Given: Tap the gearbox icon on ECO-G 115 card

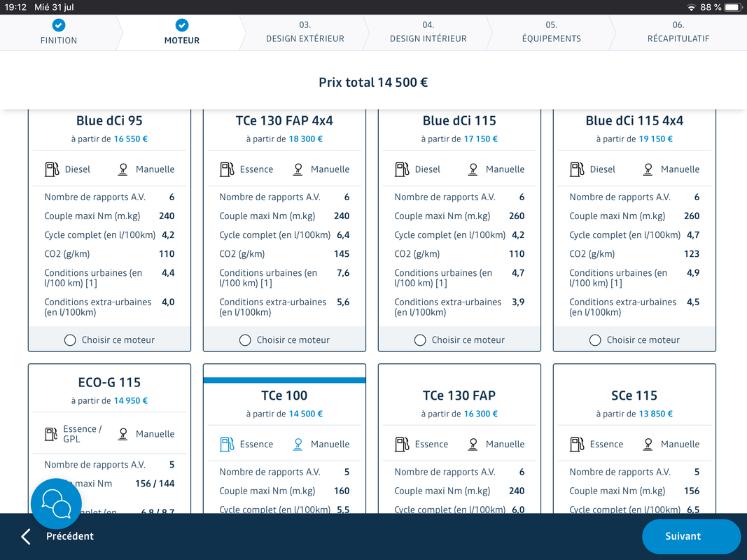Looking at the screenshot, I should [x=123, y=434].
